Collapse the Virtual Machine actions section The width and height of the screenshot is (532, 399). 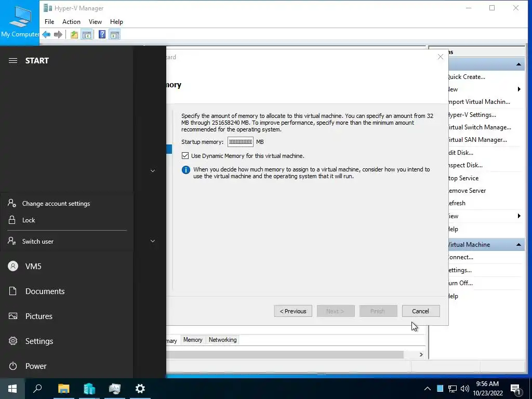(x=518, y=245)
